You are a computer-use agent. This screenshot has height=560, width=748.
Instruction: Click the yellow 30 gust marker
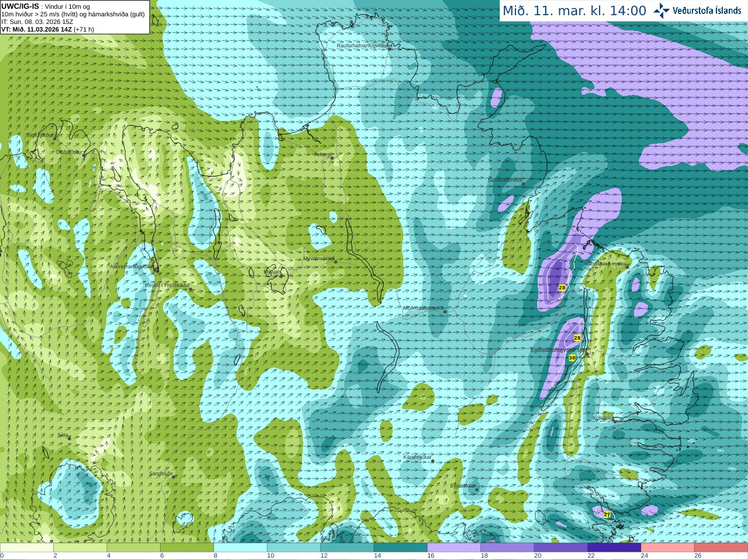(x=572, y=358)
